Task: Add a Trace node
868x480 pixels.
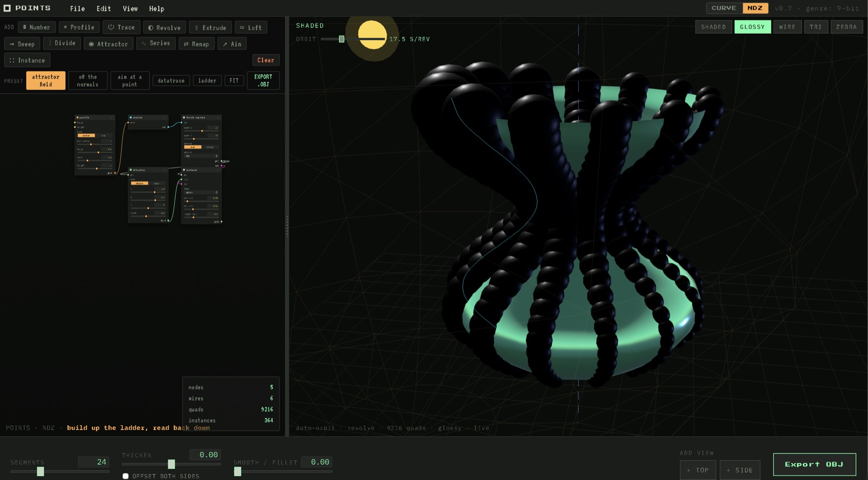Action: [122, 27]
